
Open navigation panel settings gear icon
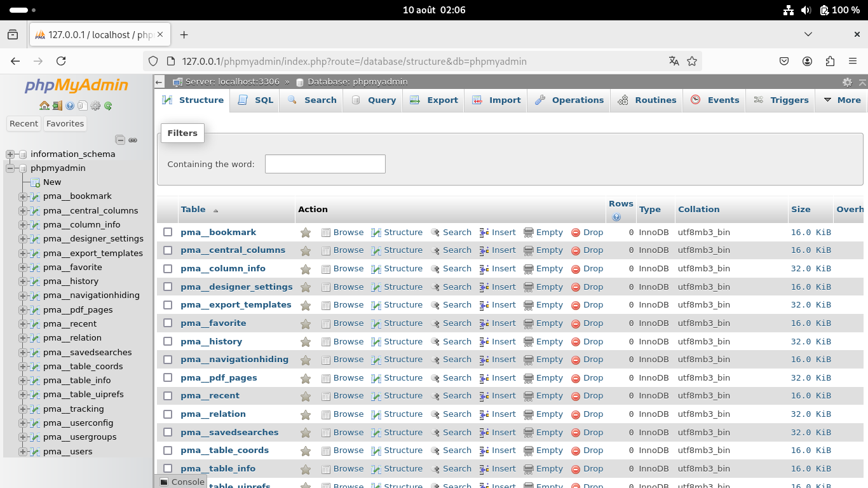(x=95, y=106)
